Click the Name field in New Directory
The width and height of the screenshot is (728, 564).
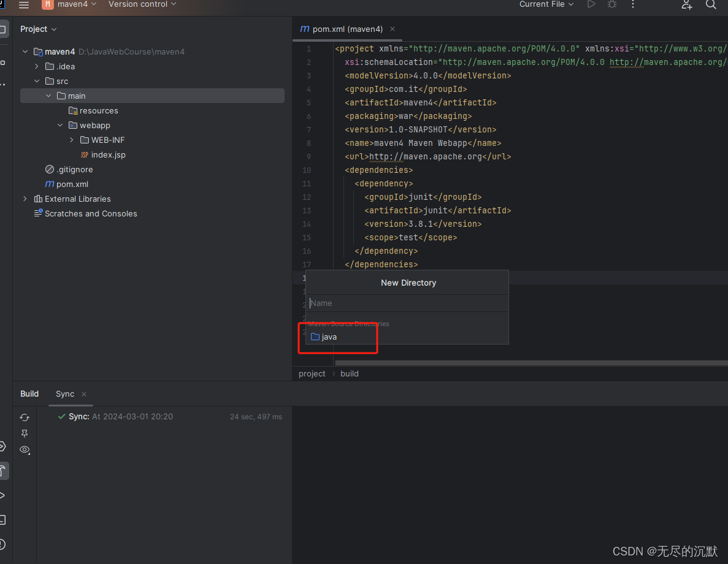(x=407, y=303)
